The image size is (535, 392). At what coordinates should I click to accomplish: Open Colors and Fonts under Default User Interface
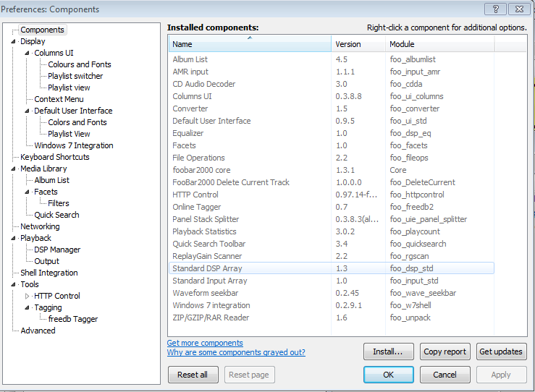point(77,123)
